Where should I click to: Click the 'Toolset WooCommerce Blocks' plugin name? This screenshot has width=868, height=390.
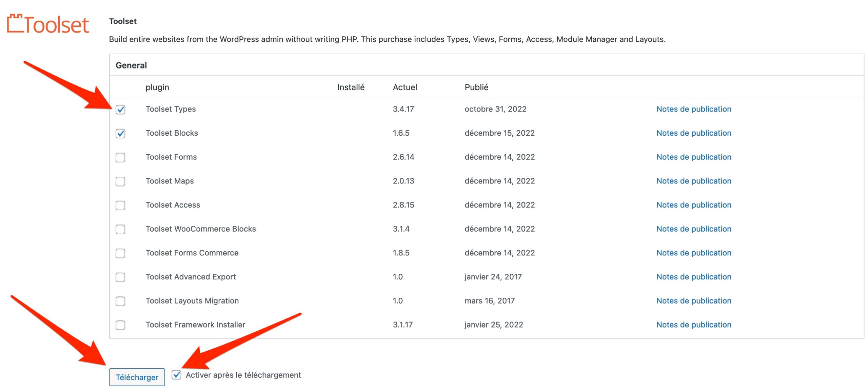point(201,229)
